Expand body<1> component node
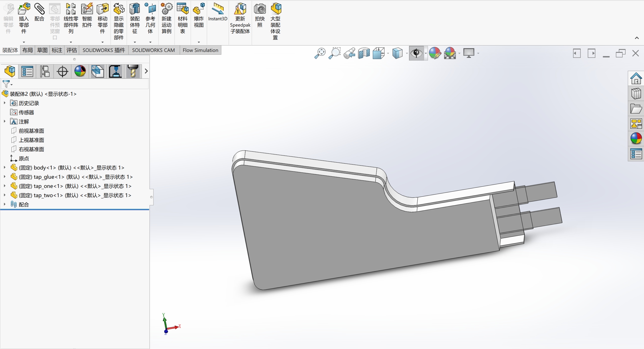This screenshot has width=644, height=349. click(x=5, y=167)
